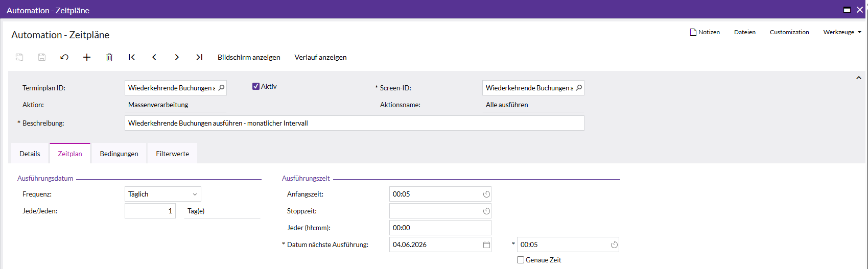The width and height of the screenshot is (868, 269).
Task: Click the Save and close icon
Action: [19, 57]
